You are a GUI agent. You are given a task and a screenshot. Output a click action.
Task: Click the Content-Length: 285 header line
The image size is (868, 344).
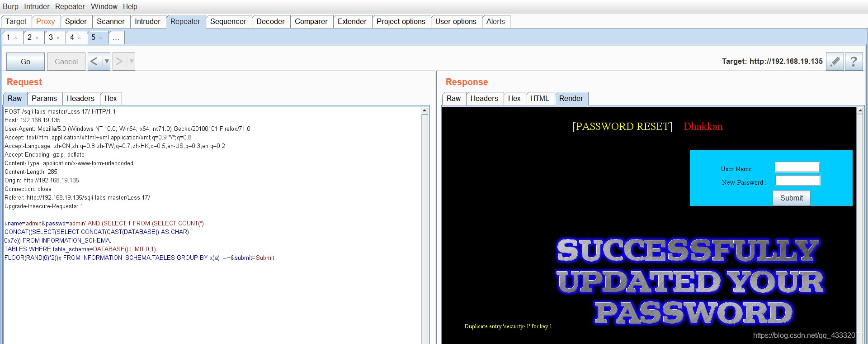(x=31, y=172)
